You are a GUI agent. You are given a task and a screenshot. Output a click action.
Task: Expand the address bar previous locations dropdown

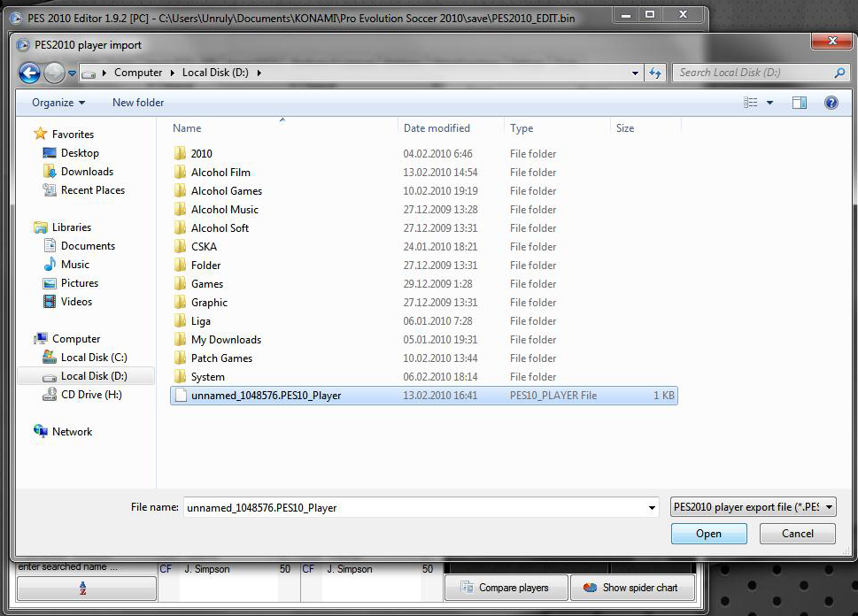[x=635, y=73]
